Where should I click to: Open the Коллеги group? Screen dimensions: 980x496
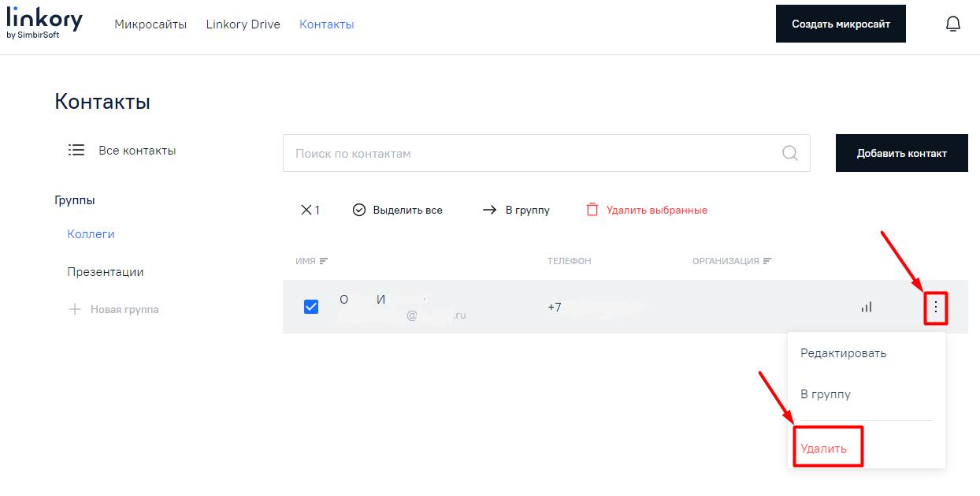pyautogui.click(x=91, y=234)
